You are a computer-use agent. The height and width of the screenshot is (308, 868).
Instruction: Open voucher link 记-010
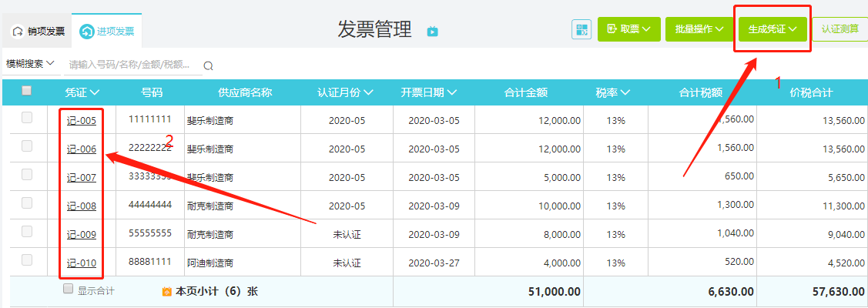[82, 263]
